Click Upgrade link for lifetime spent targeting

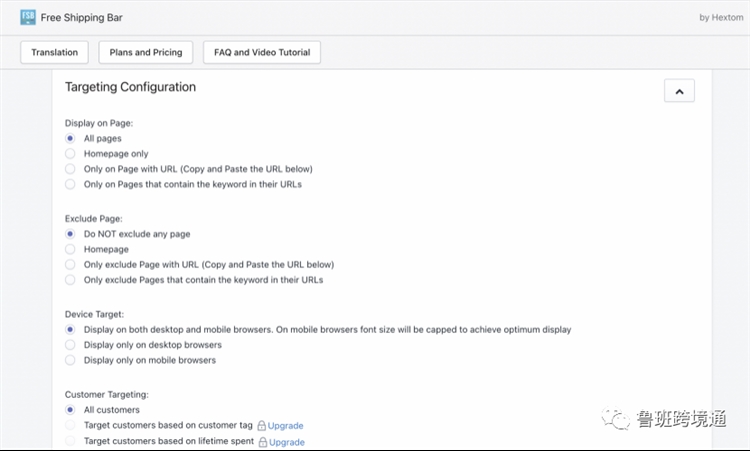click(x=286, y=442)
